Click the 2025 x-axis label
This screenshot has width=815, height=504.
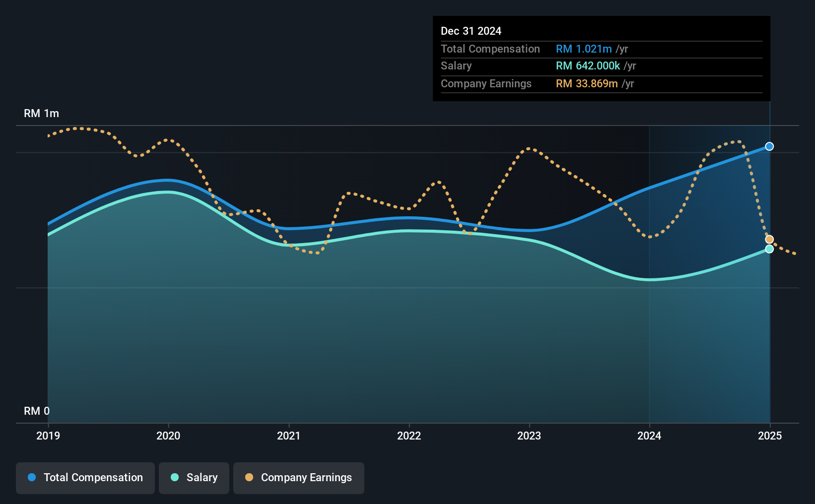[770, 436]
